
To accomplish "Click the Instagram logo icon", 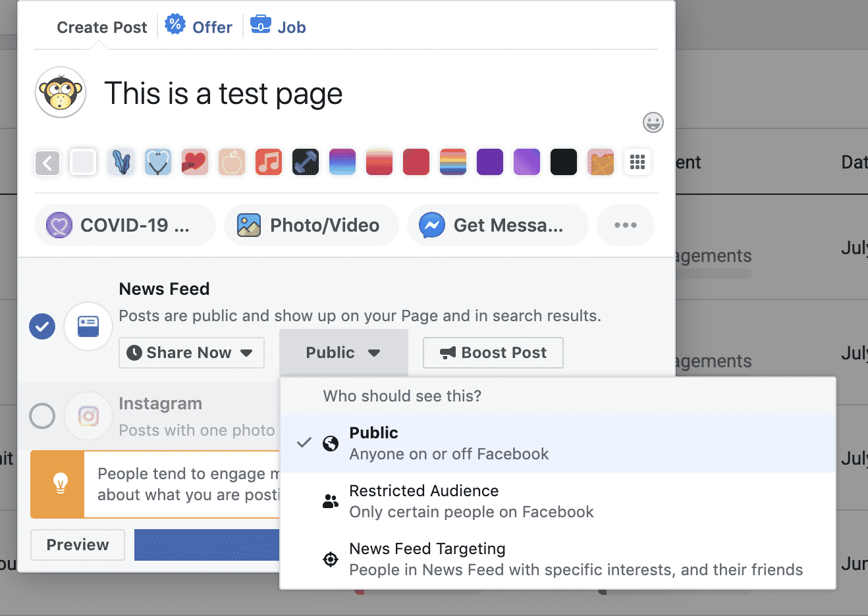I will click(x=88, y=416).
